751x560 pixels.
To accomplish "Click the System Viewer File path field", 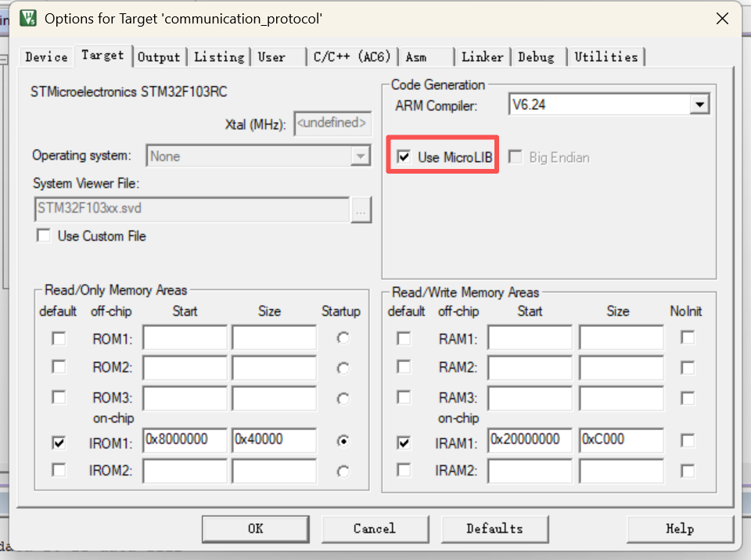I will pyautogui.click(x=192, y=209).
